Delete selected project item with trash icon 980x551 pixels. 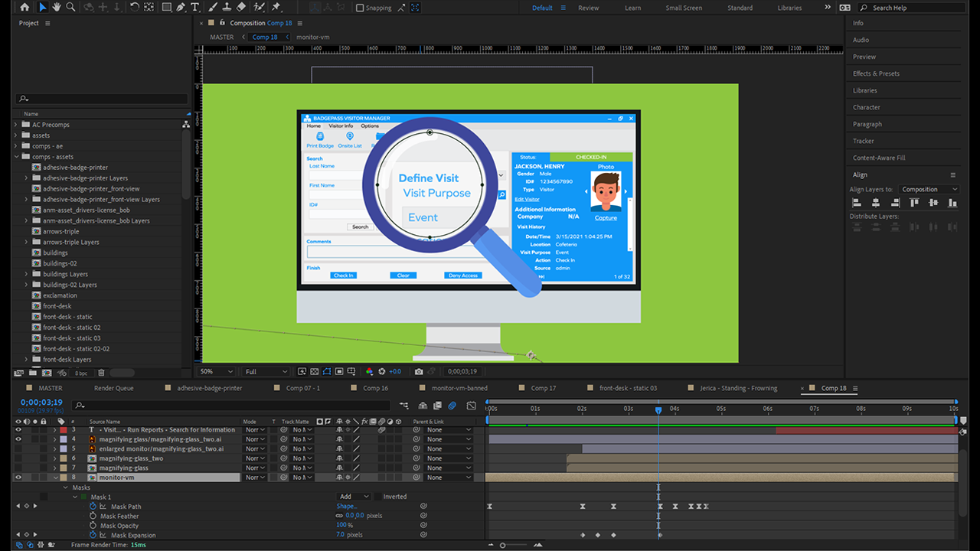pos(101,373)
